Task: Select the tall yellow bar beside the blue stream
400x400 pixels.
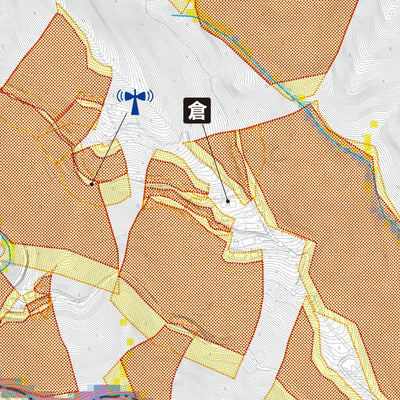Action: tap(367, 144)
